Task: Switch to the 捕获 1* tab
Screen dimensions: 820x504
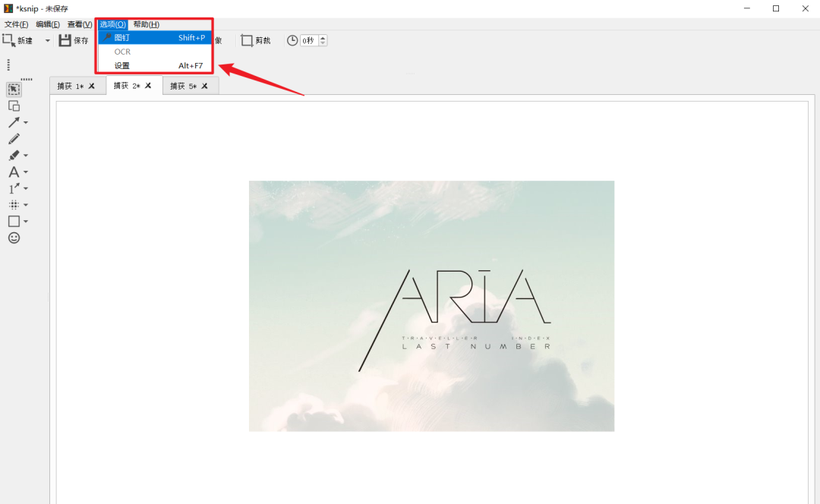Action: [70, 86]
